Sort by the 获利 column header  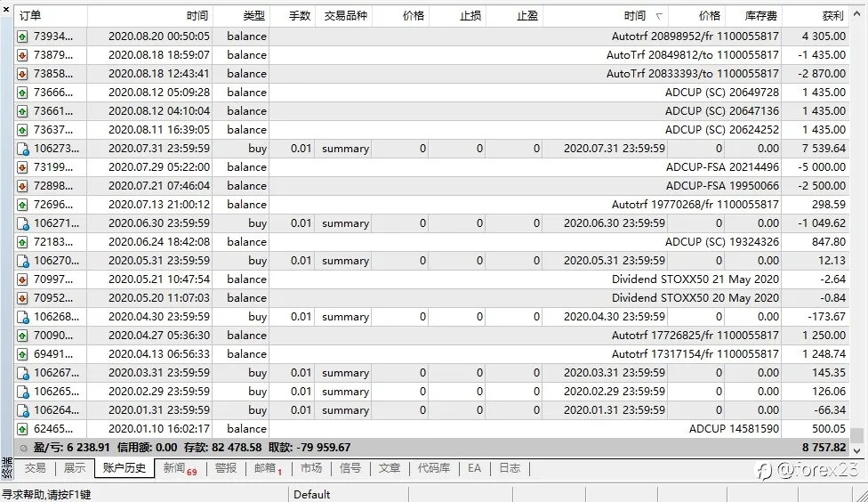click(x=816, y=16)
